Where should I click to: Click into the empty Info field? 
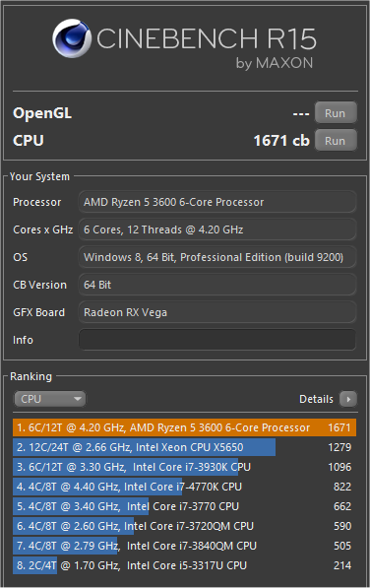[217, 340]
